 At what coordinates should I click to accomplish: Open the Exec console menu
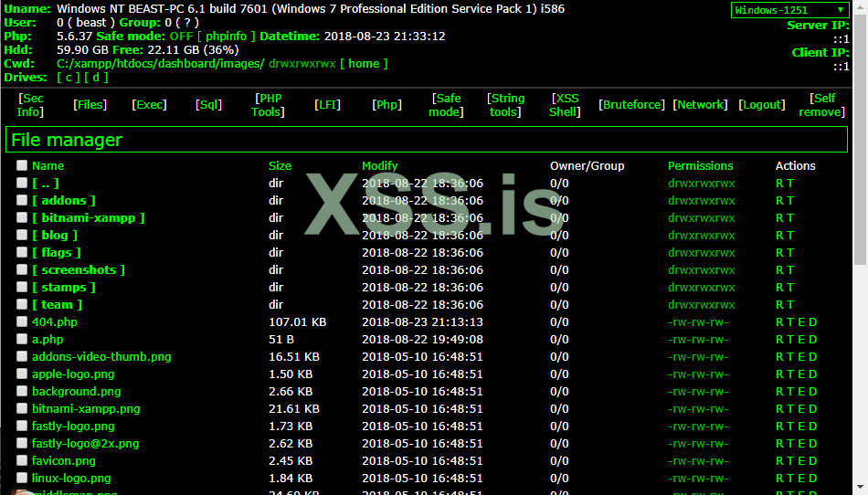[150, 104]
